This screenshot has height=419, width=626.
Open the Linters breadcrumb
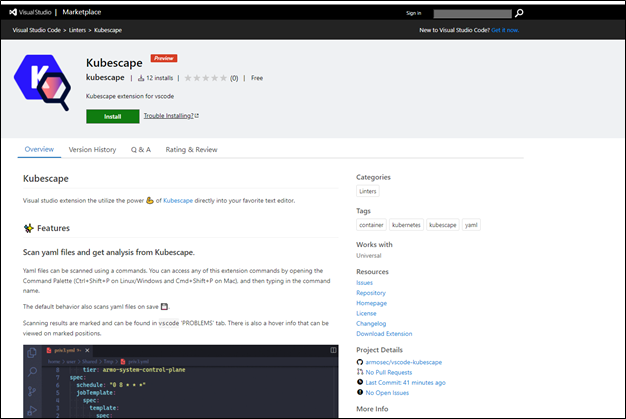point(77,30)
